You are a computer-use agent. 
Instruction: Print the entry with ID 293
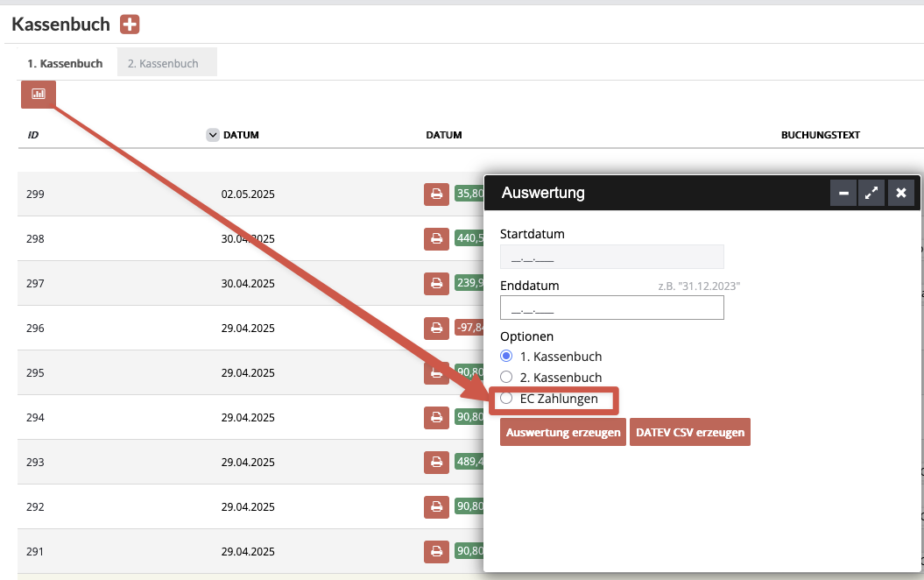[x=436, y=462]
